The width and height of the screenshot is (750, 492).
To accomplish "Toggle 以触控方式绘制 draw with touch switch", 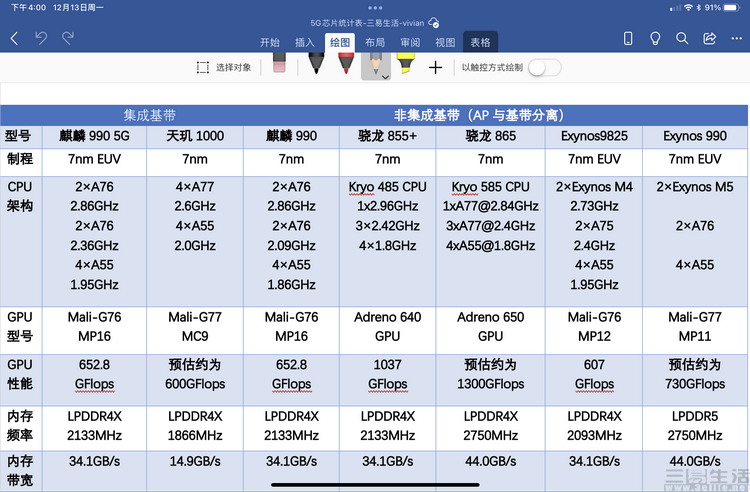I will click(544, 67).
